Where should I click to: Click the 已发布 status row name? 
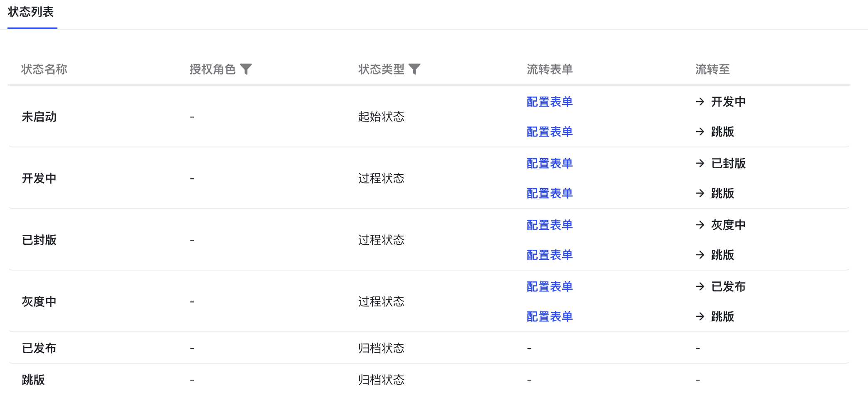click(39, 348)
